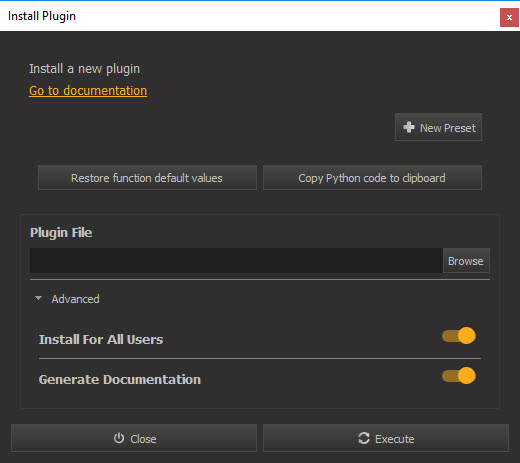The image size is (520, 463).
Task: Click the plus icon on New Preset
Action: pyautogui.click(x=409, y=127)
